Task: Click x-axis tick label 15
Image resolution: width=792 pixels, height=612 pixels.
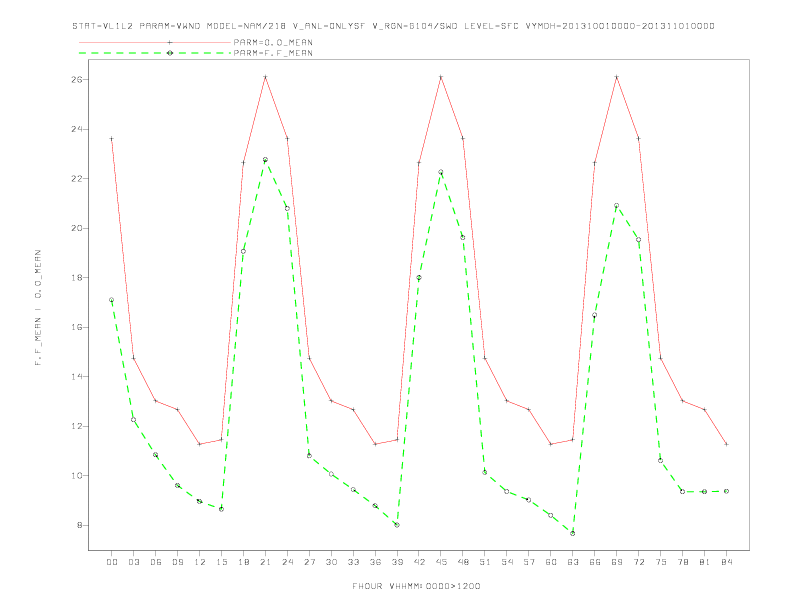Action: click(221, 562)
